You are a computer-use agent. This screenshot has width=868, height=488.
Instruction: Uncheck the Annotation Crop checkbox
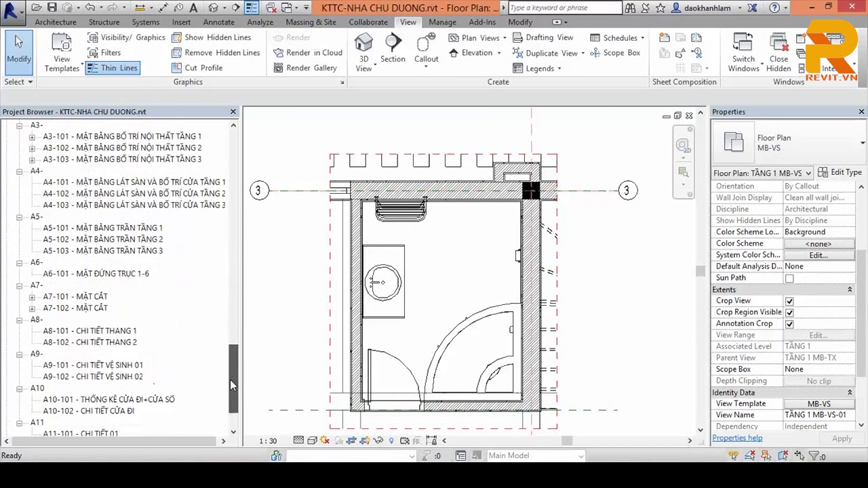789,325
